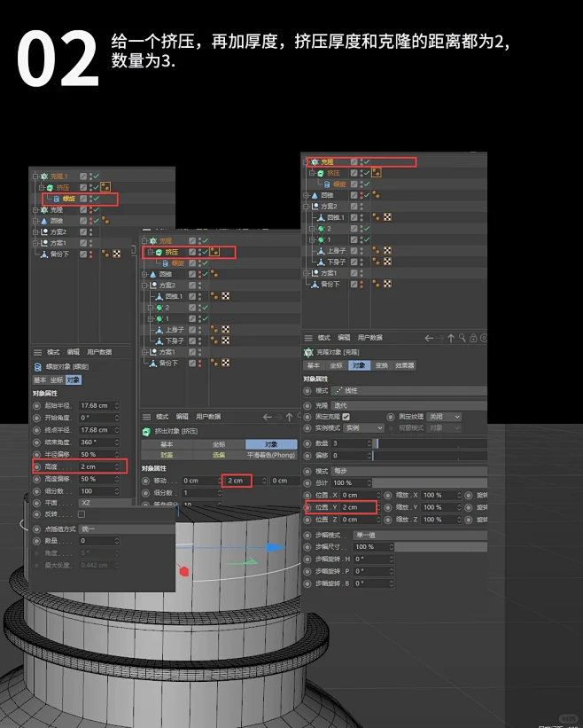Toggle keyframe circle beside 移动 in extrude panel
The image size is (583, 728).
(146, 481)
